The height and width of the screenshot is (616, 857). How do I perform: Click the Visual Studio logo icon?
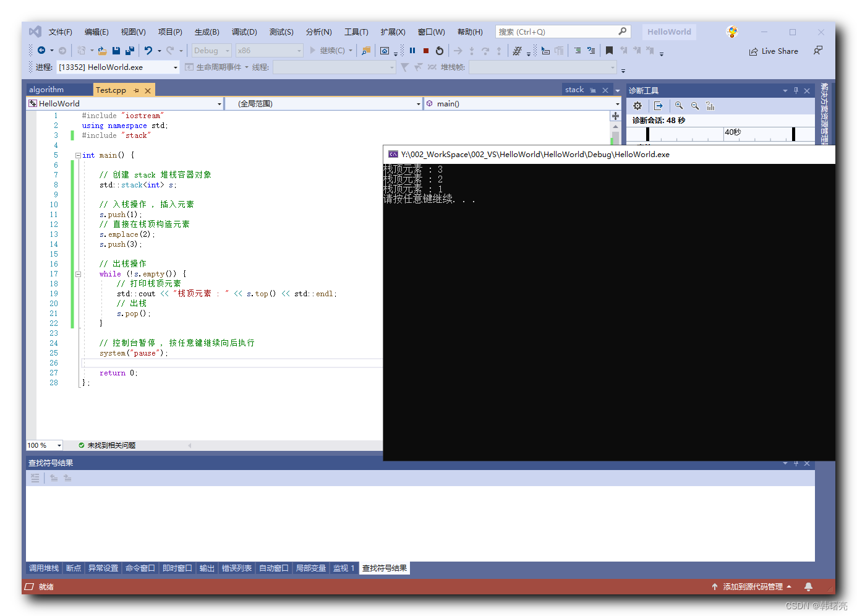35,32
